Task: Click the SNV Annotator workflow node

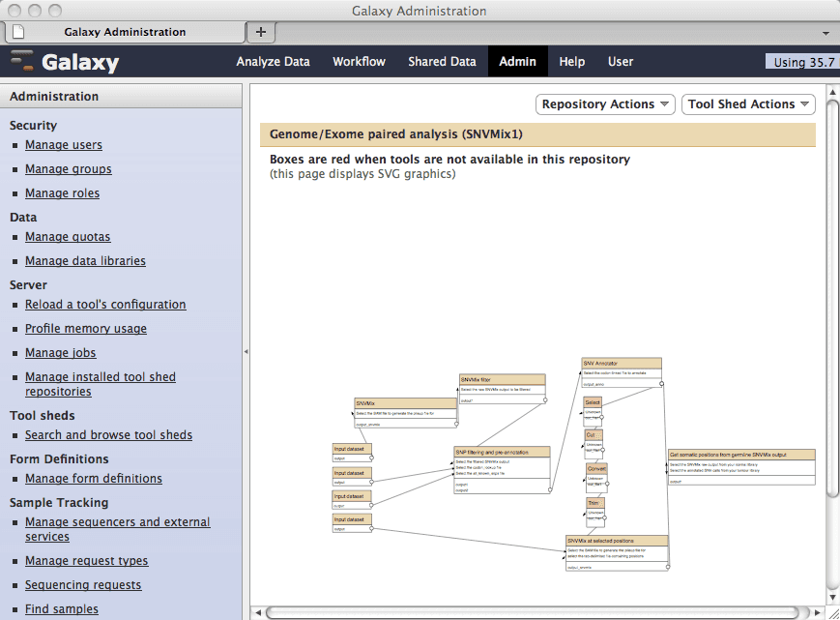Action: click(x=622, y=364)
